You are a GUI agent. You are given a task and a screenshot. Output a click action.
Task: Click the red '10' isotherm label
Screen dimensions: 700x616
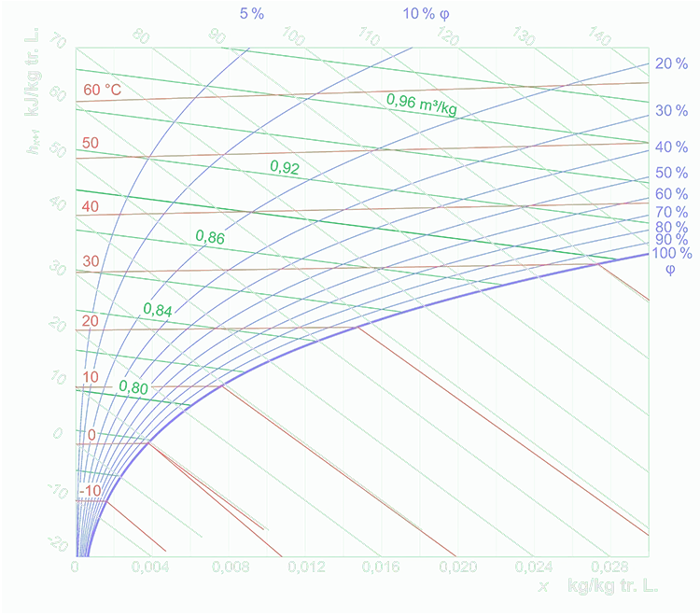tap(91, 377)
